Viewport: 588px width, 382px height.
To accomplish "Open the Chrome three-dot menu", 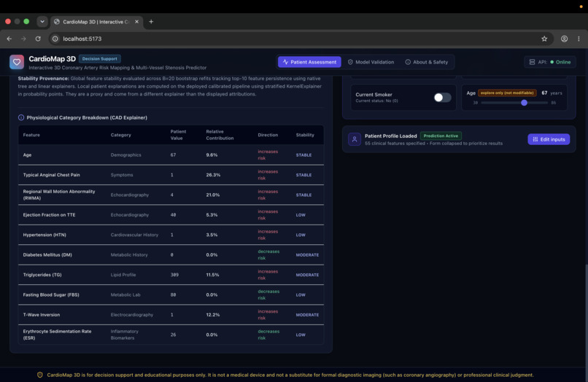I will [x=579, y=39].
